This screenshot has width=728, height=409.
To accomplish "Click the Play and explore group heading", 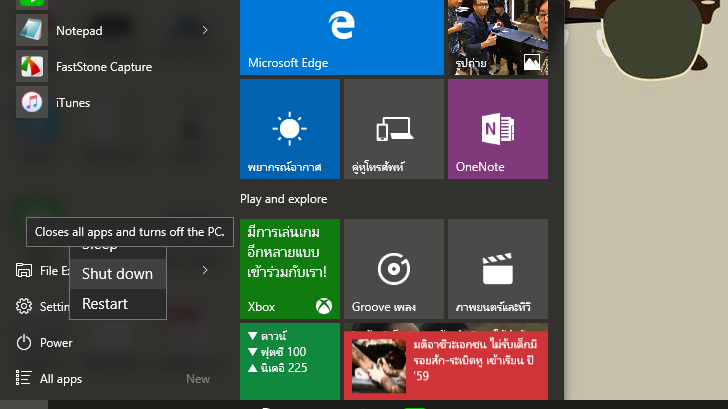I will coord(283,199).
